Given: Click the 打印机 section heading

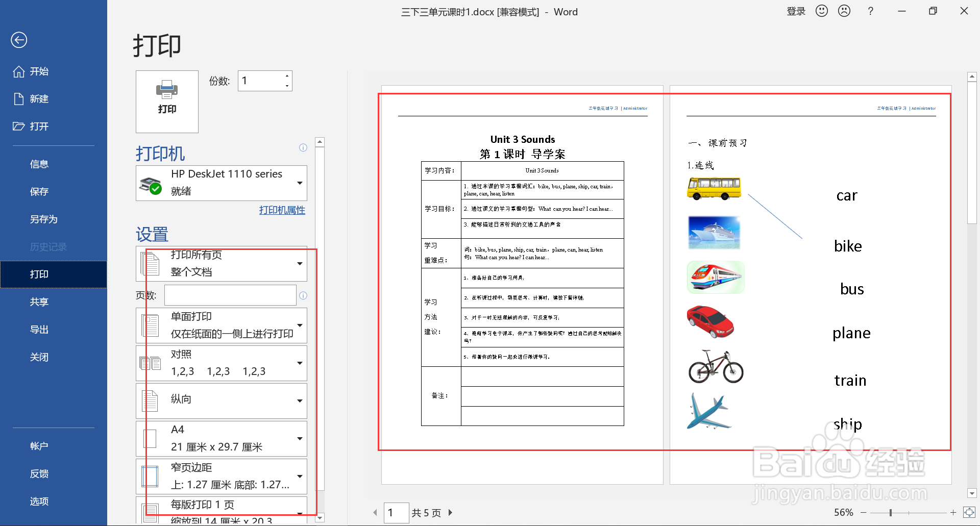Looking at the screenshot, I should coord(160,153).
